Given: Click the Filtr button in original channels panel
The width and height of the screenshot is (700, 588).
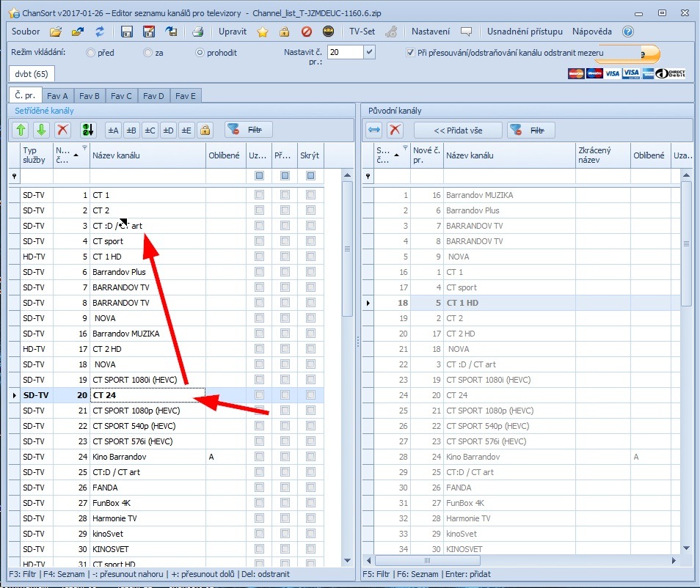Looking at the screenshot, I should point(531,131).
